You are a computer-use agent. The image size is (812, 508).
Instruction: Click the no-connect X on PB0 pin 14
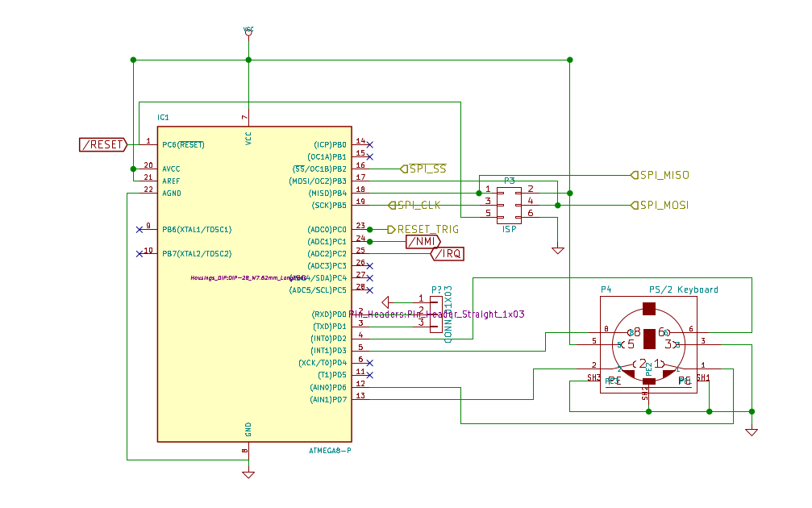click(x=370, y=145)
